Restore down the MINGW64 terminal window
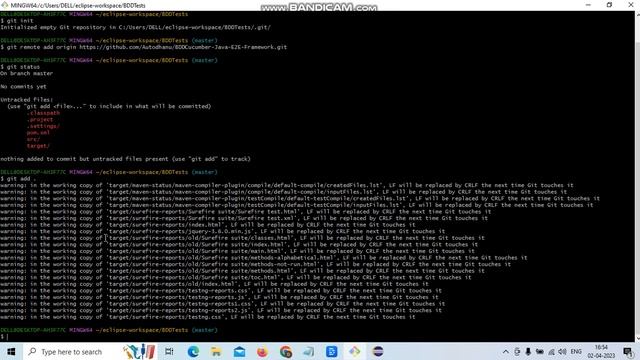Screen dimensions: 640x360 [x=609, y=5]
